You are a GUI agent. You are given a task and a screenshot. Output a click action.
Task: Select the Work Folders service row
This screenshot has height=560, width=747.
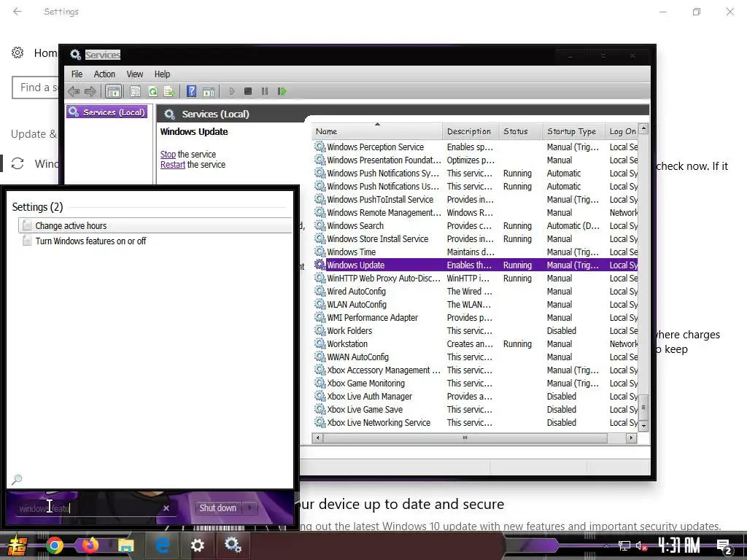click(x=476, y=330)
